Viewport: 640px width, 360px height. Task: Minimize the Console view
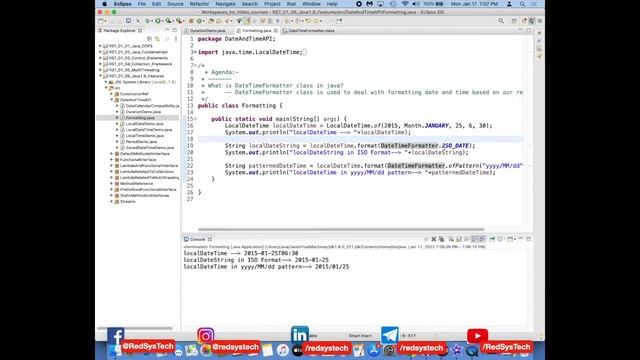click(x=521, y=239)
